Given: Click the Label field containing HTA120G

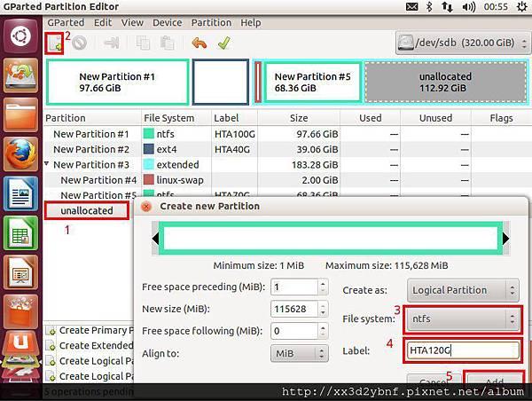Looking at the screenshot, I should (x=463, y=350).
